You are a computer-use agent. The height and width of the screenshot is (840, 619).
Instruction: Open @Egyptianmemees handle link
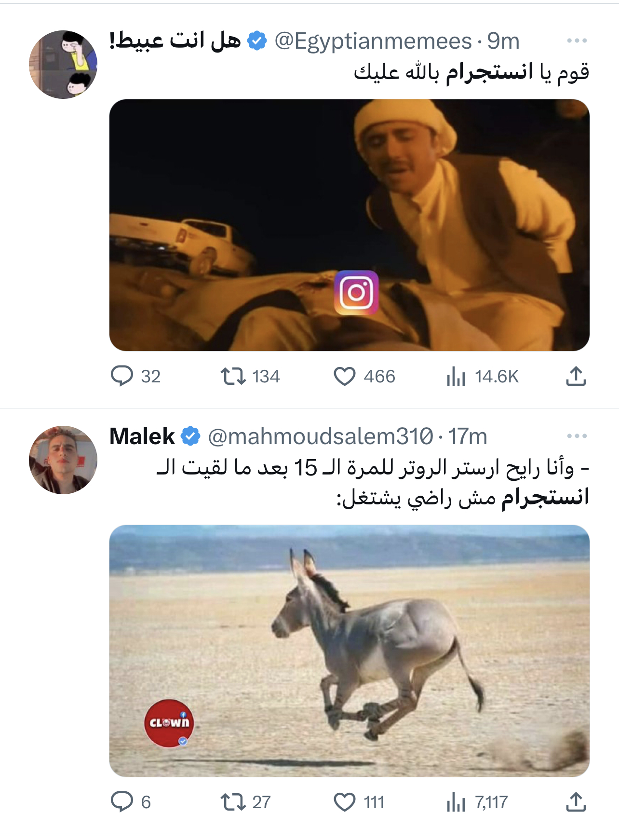pyautogui.click(x=373, y=41)
